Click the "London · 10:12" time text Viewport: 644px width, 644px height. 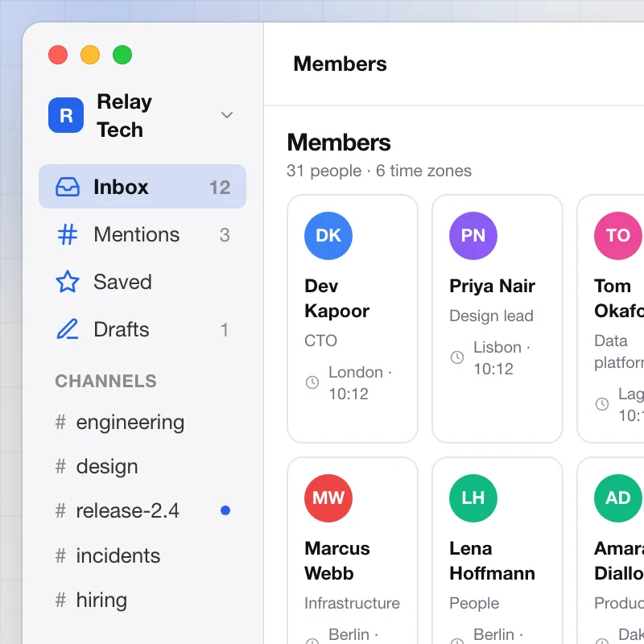[360, 383]
